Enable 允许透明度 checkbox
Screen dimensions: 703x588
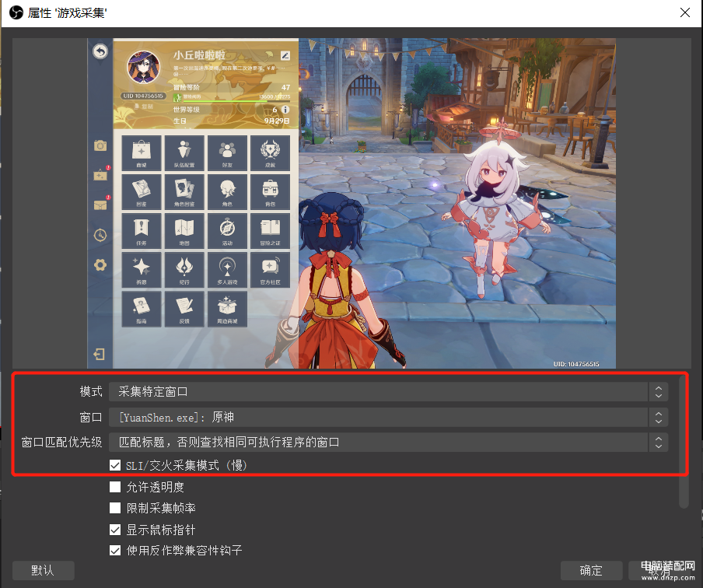(x=115, y=487)
